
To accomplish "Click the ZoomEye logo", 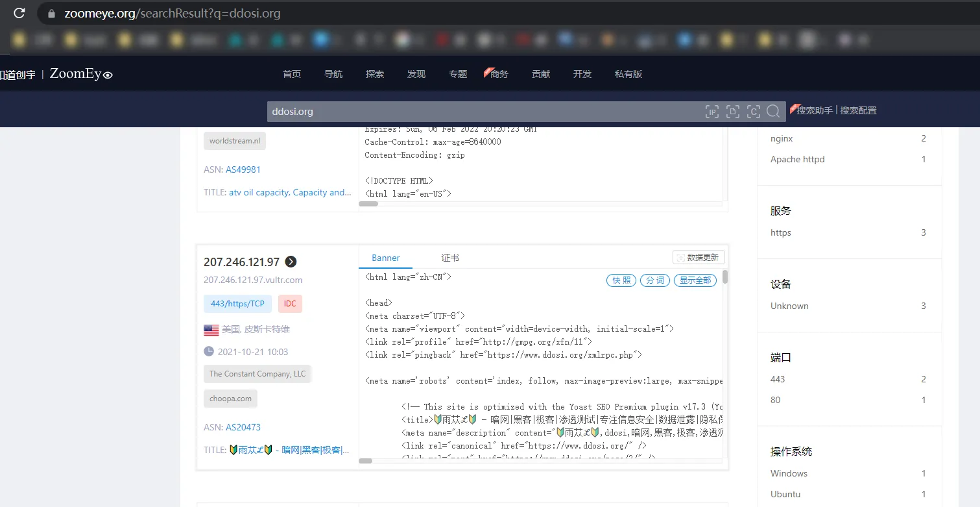I will pos(81,74).
